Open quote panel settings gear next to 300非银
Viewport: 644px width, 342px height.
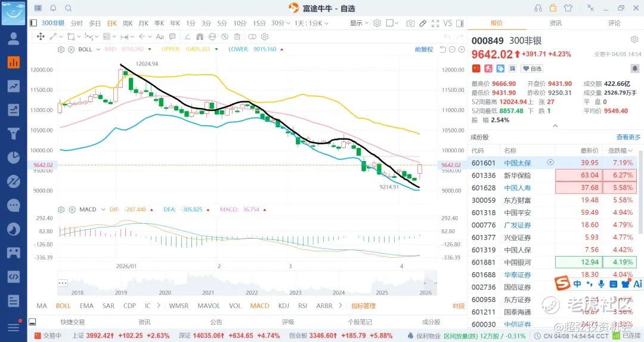click(634, 39)
